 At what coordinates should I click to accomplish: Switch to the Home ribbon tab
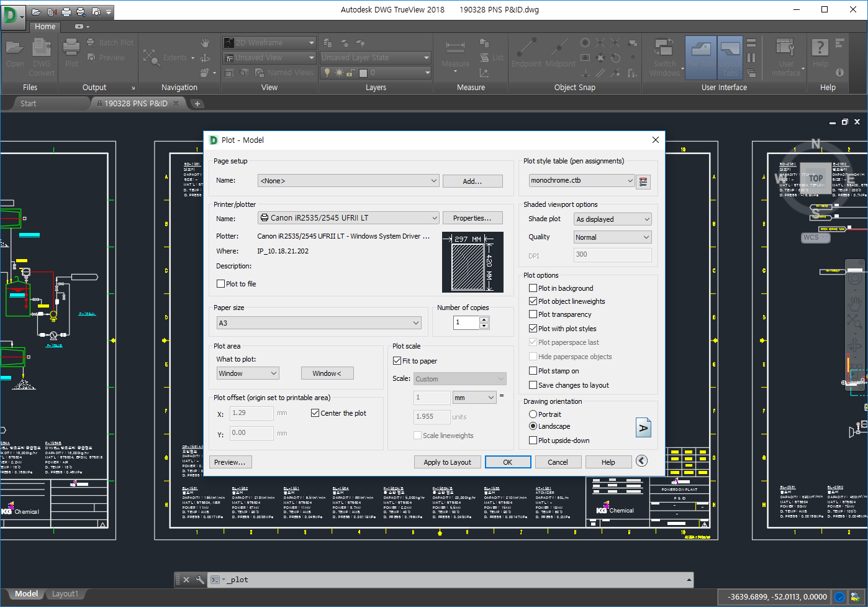pyautogui.click(x=45, y=27)
